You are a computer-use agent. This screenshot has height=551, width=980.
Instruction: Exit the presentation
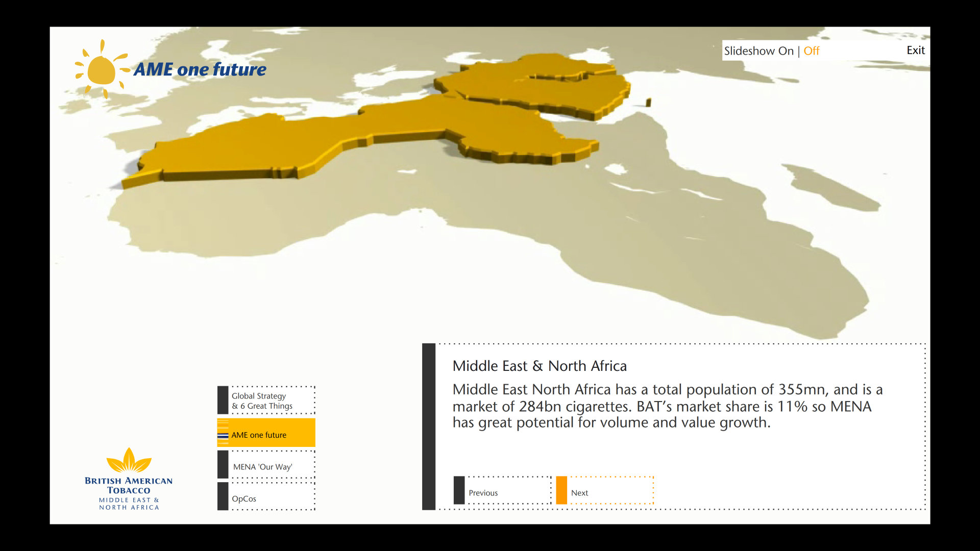pos(915,51)
